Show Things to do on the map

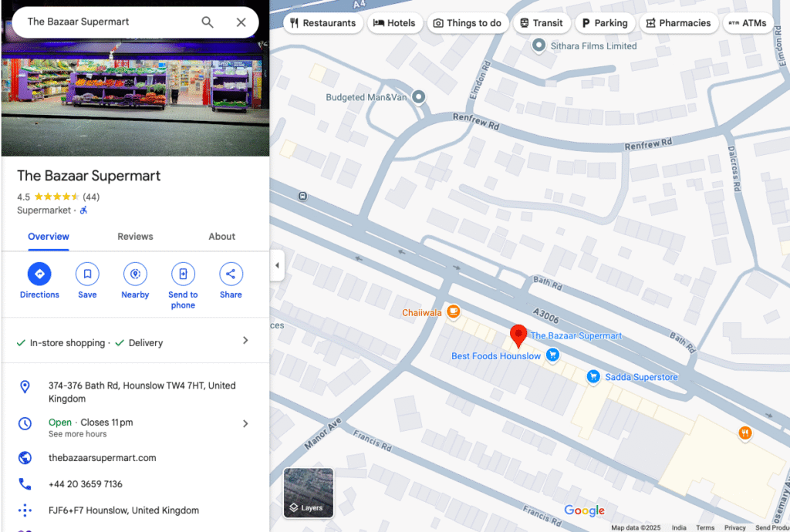pyautogui.click(x=468, y=23)
